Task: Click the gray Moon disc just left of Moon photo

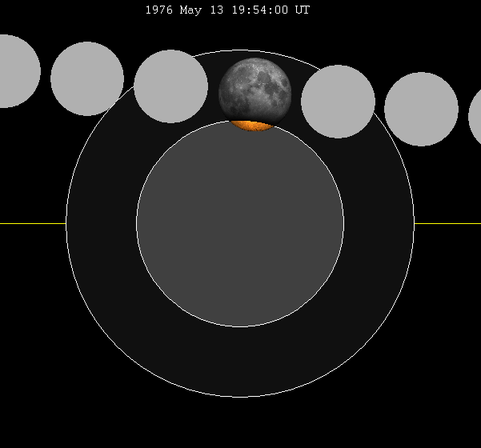Action: [170, 86]
